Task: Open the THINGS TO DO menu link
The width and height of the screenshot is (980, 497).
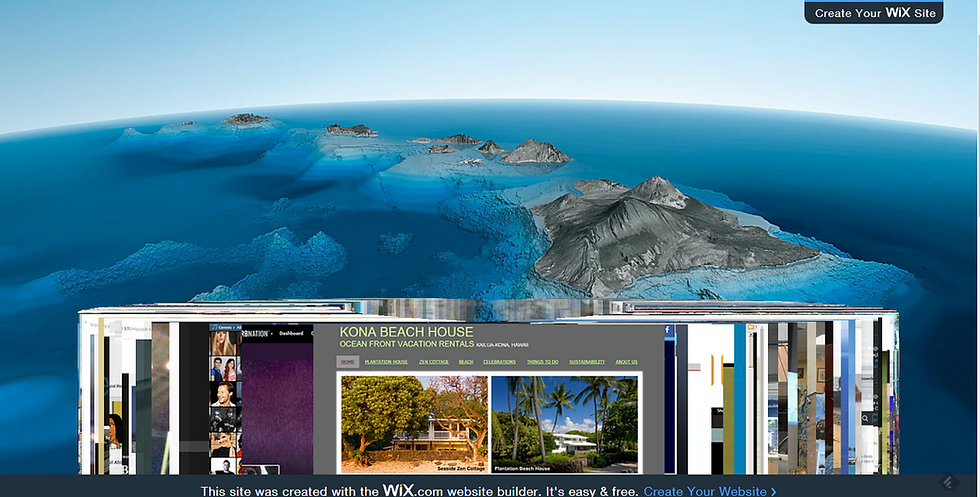Action: click(542, 362)
